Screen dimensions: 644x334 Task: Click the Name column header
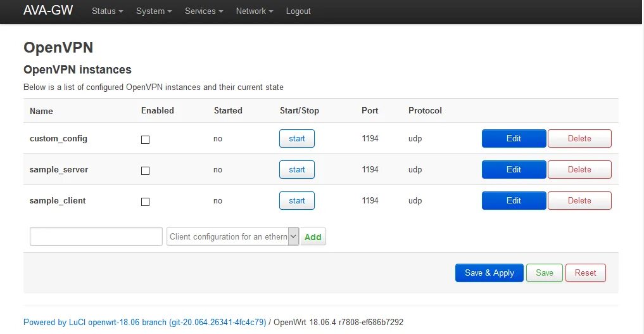tap(41, 111)
